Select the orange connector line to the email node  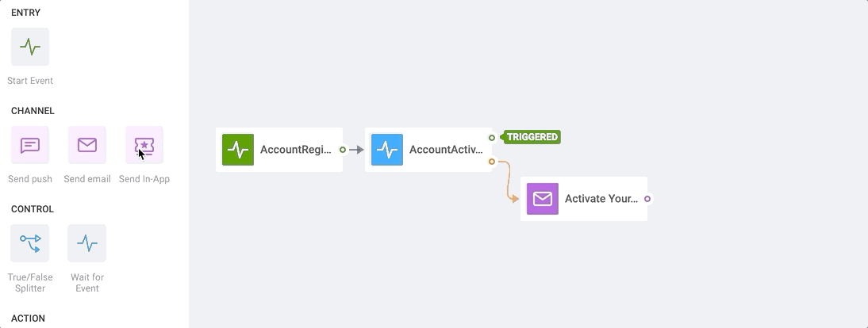point(508,181)
